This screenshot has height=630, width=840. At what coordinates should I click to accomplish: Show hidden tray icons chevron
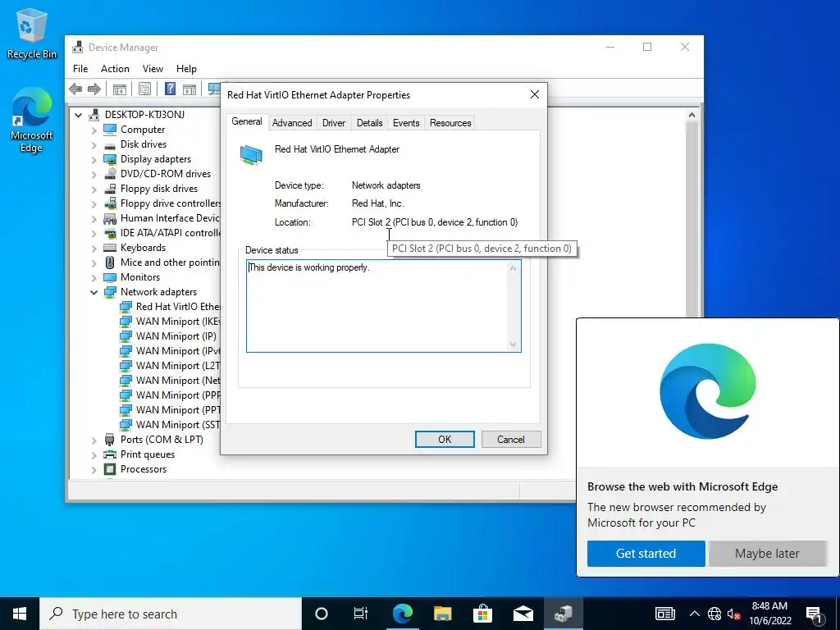[694, 614]
